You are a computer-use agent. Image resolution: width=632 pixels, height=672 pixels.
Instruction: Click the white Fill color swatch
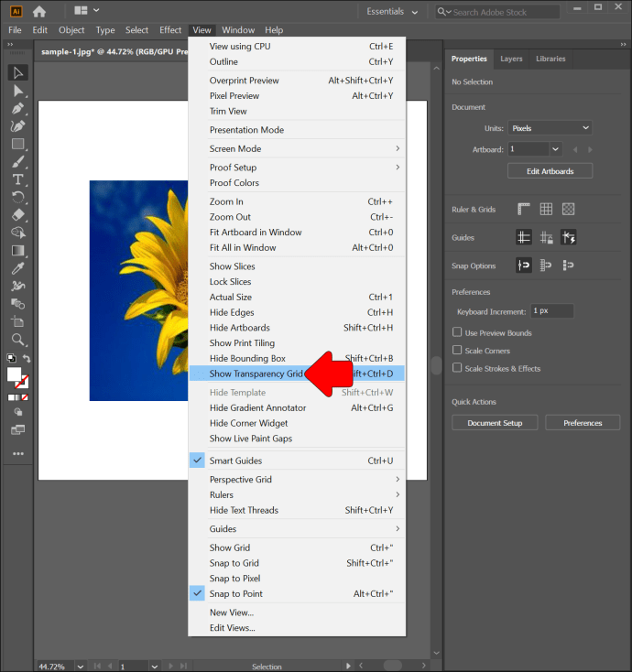[15, 374]
